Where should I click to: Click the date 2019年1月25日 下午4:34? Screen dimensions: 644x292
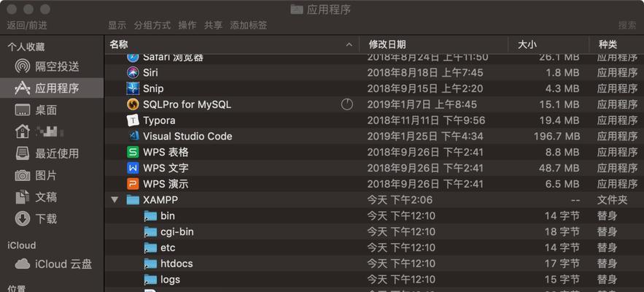click(x=425, y=136)
